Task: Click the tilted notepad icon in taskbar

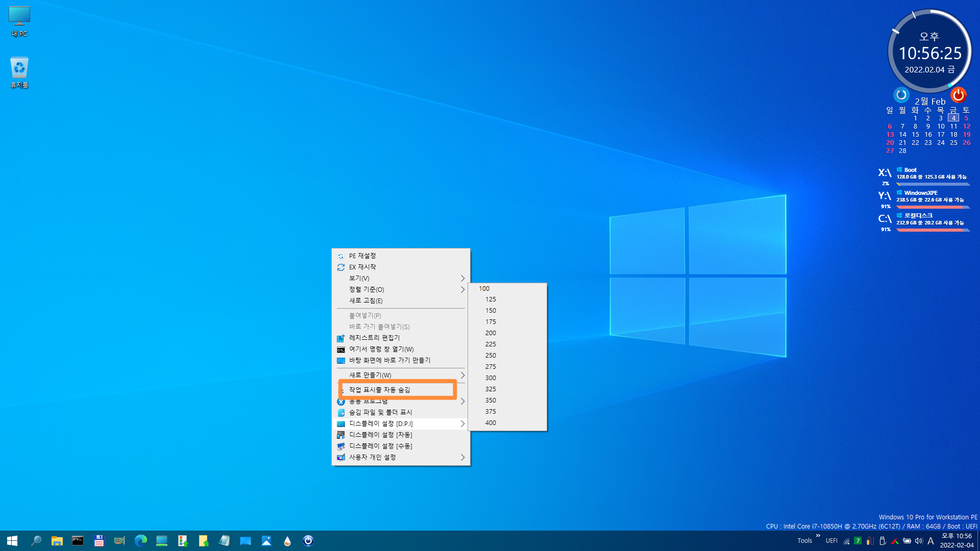Action: pos(224,541)
